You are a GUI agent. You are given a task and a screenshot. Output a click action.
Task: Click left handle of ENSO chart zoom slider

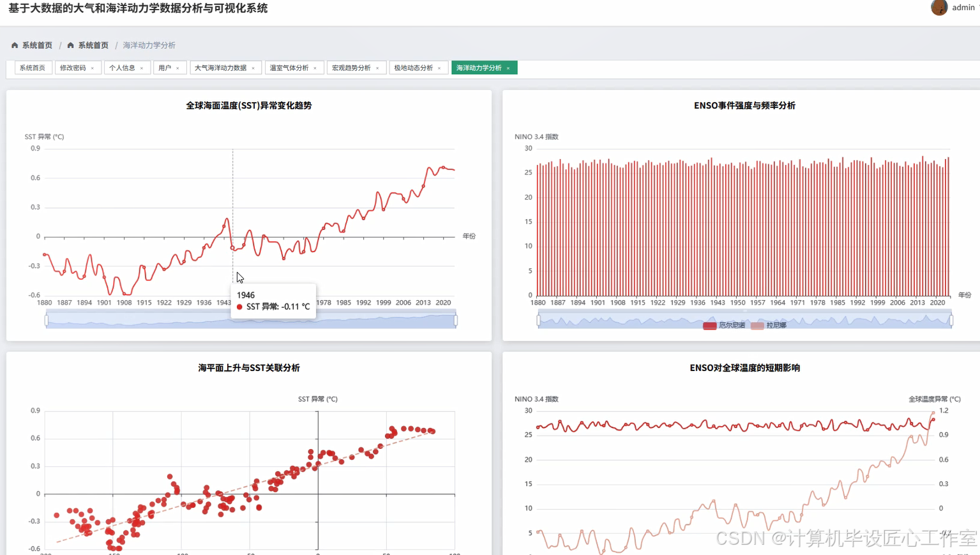pos(538,320)
